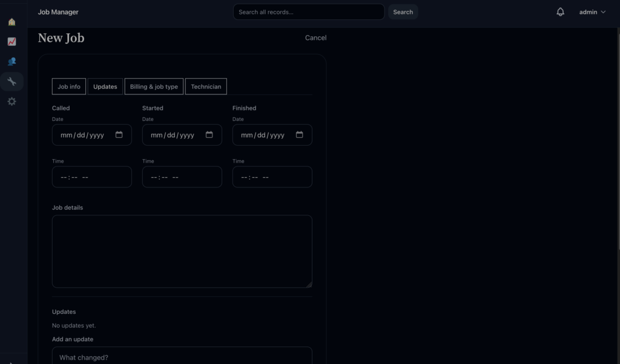Expand the admin user menu
The image size is (620, 364).
(592, 12)
